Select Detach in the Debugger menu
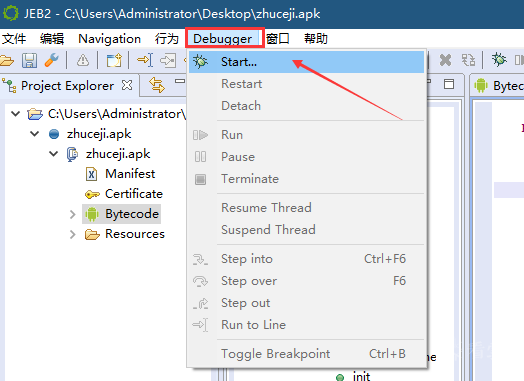This screenshot has height=381, width=524. [x=306, y=106]
